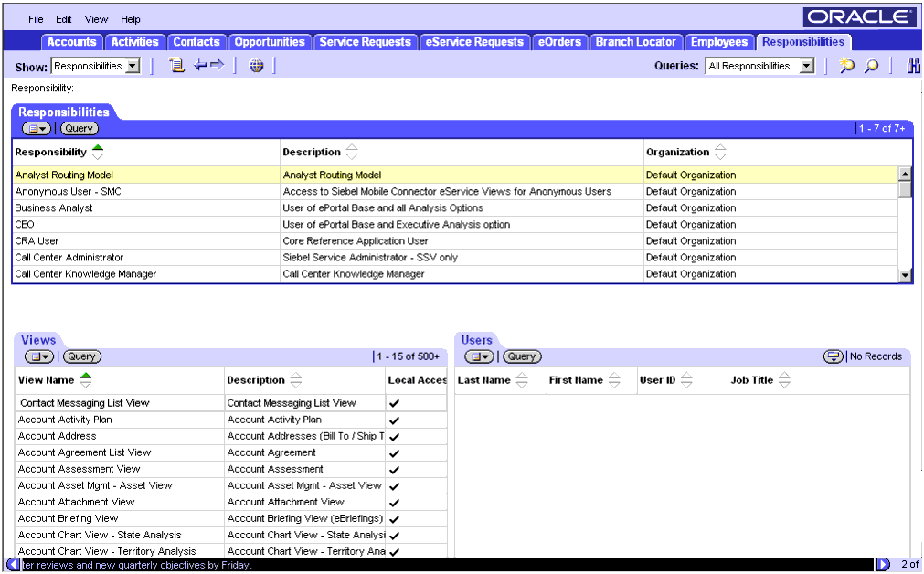Click the Contact Messaging List View name field
The width and height of the screenshot is (924, 574).
tap(120, 403)
